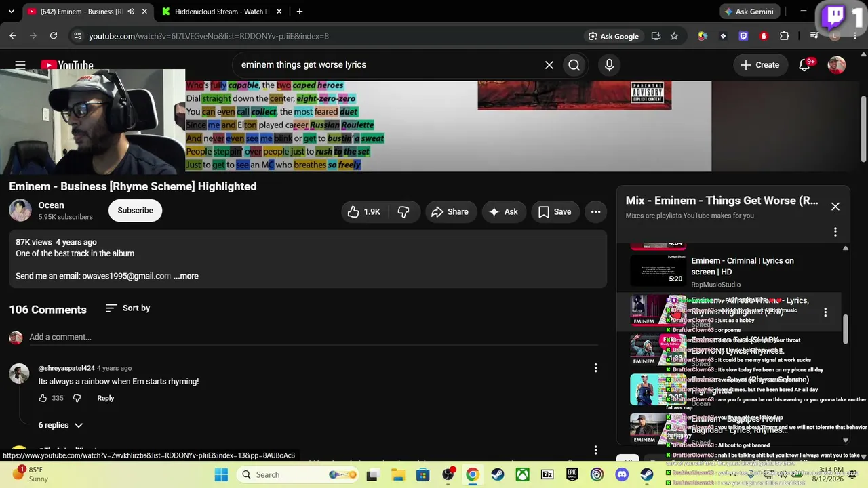Viewport: 868px width, 488px height.
Task: Open YouTube notifications bell
Action: click(x=805, y=65)
